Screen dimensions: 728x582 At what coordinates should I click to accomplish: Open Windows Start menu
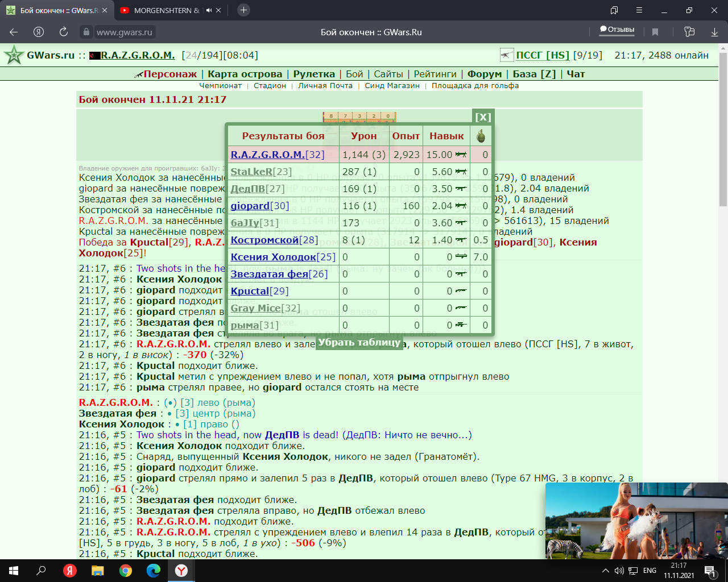pyautogui.click(x=14, y=571)
